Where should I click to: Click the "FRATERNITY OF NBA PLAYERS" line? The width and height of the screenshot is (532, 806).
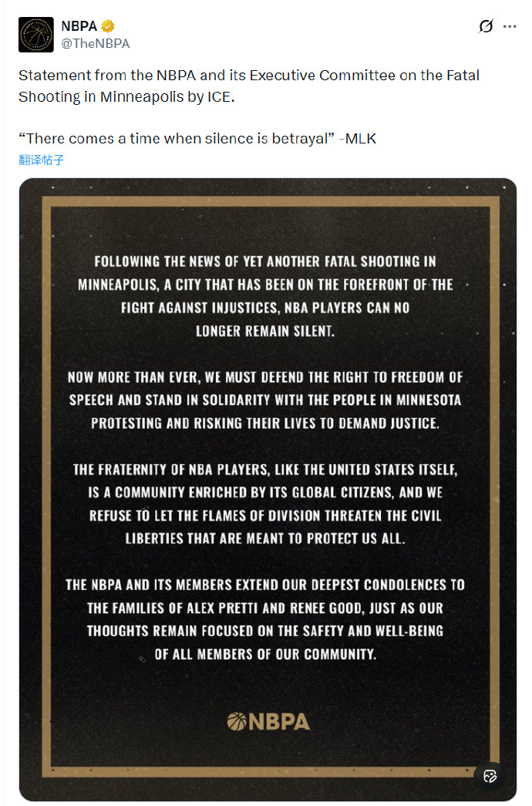(264, 469)
